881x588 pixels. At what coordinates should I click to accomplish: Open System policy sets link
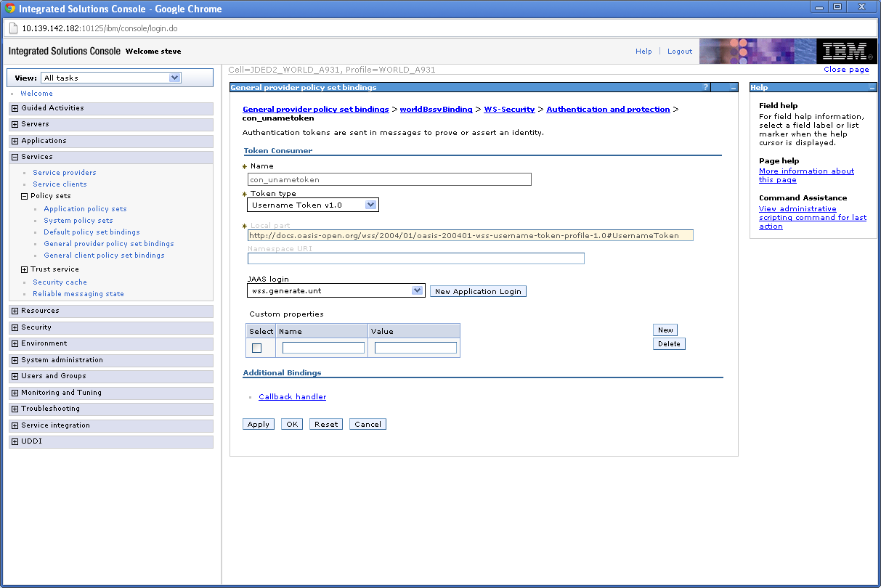tap(78, 221)
